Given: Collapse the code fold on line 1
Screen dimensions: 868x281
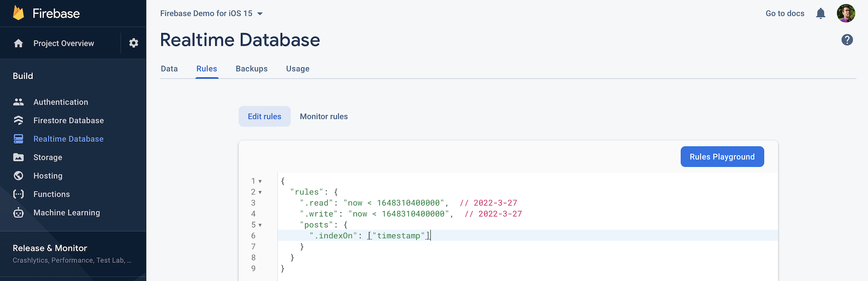Looking at the screenshot, I should tap(260, 181).
